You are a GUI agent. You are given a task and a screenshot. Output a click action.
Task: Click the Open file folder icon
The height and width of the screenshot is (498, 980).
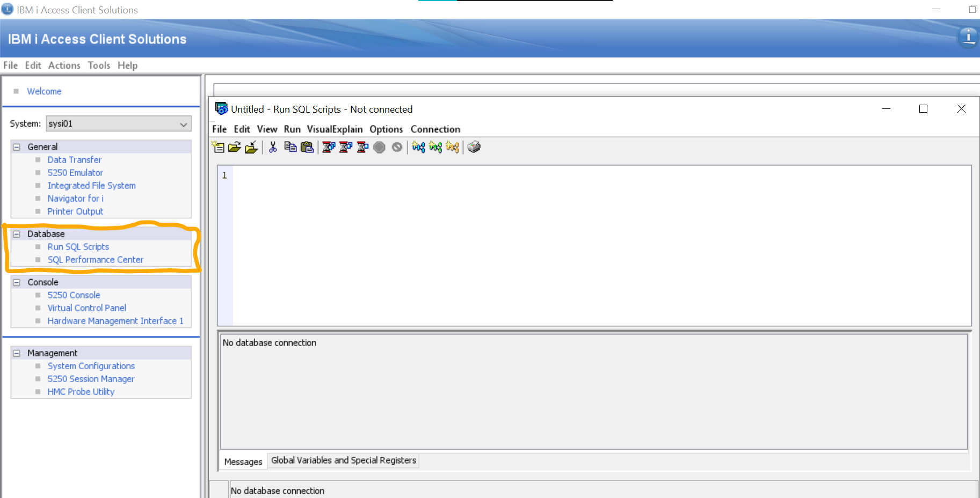(235, 147)
